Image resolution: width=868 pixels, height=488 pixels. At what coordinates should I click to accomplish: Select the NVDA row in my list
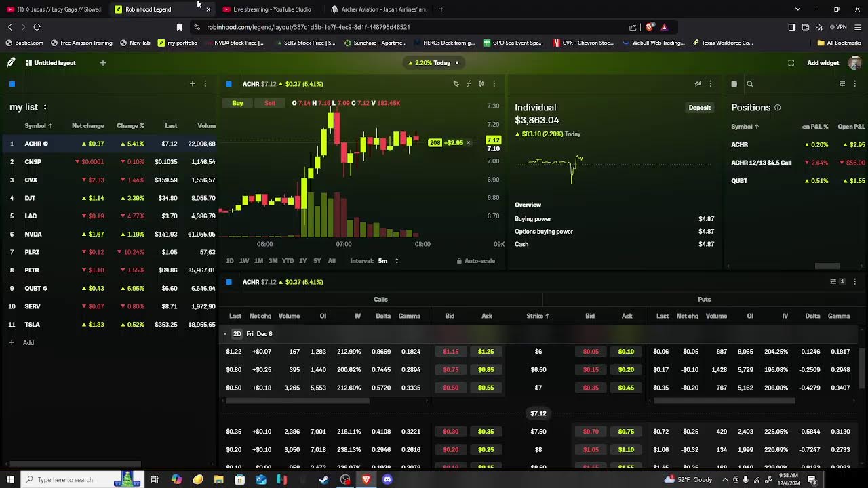click(x=108, y=234)
